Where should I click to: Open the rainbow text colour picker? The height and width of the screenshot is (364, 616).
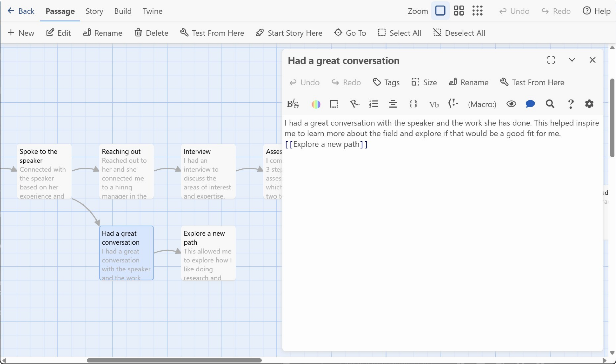(316, 104)
